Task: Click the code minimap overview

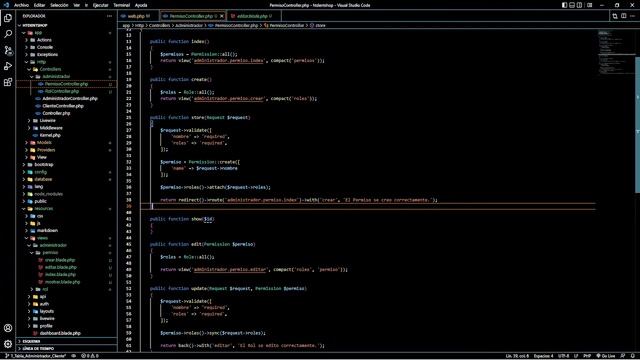Action: pos(616,52)
